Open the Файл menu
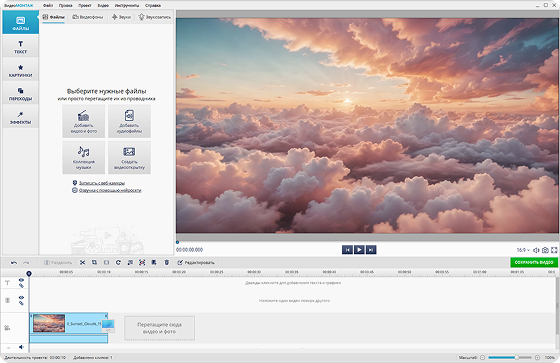 [x=48, y=5]
